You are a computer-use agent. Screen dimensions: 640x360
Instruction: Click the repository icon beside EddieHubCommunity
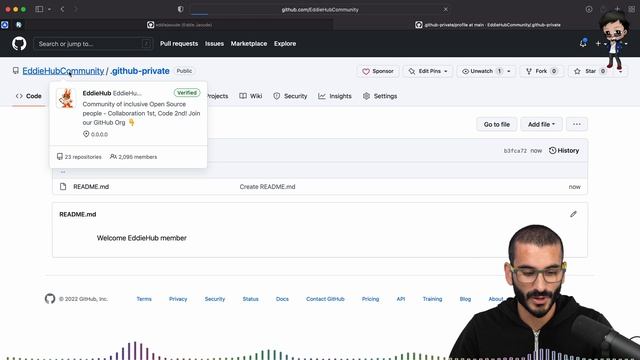[16, 71]
